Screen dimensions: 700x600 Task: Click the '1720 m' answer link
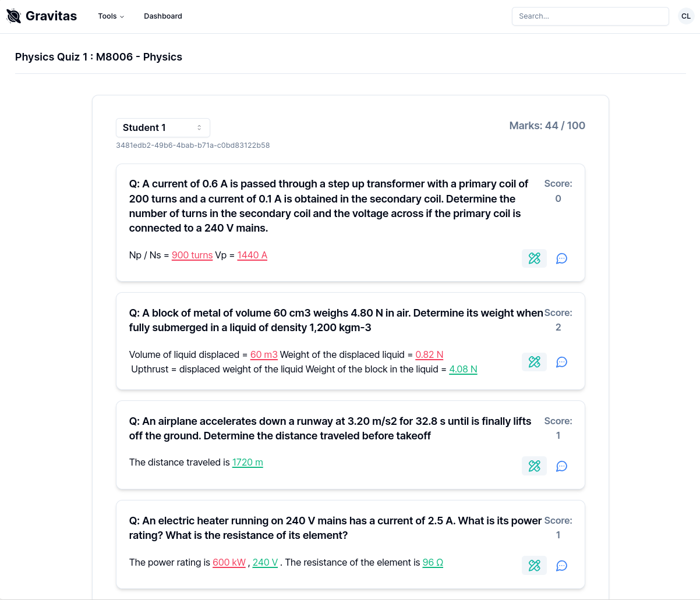248,462
